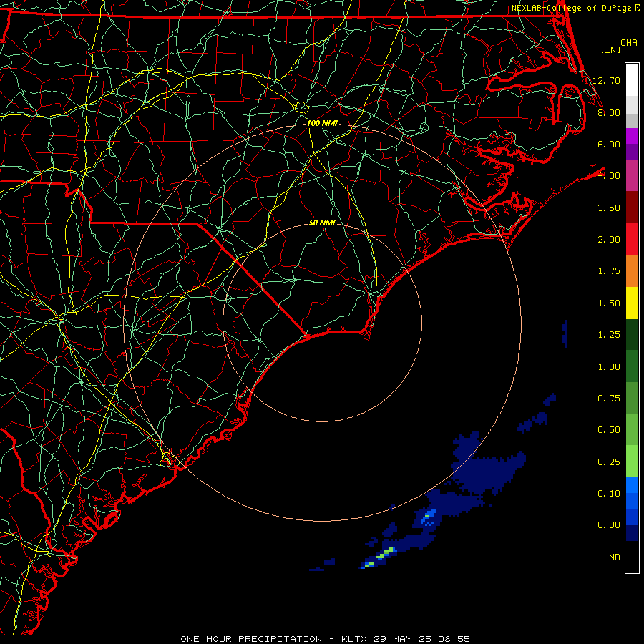This screenshot has height=644, width=644.
Task: Pick the bright red swatch beside 2.00
Action: 632,239
